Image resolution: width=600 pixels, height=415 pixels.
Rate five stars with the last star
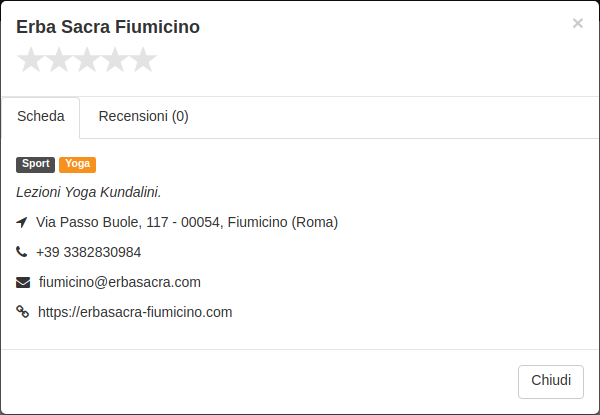click(x=143, y=60)
